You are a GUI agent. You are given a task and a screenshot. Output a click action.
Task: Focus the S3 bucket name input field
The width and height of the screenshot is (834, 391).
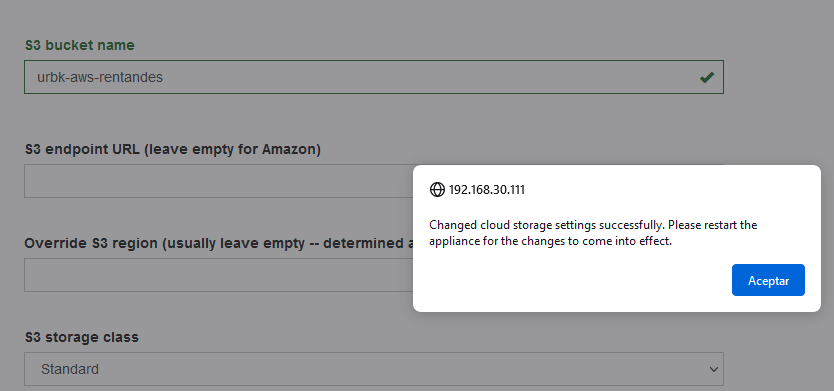[x=373, y=77]
